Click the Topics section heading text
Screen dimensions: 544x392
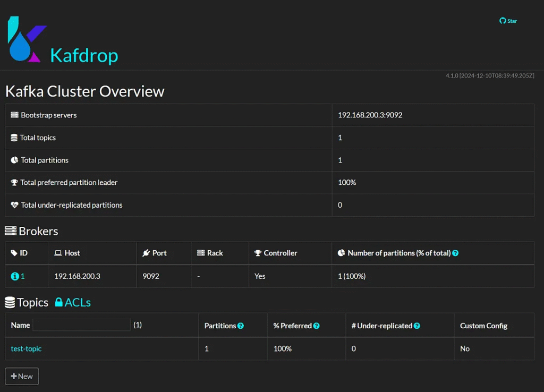point(33,303)
